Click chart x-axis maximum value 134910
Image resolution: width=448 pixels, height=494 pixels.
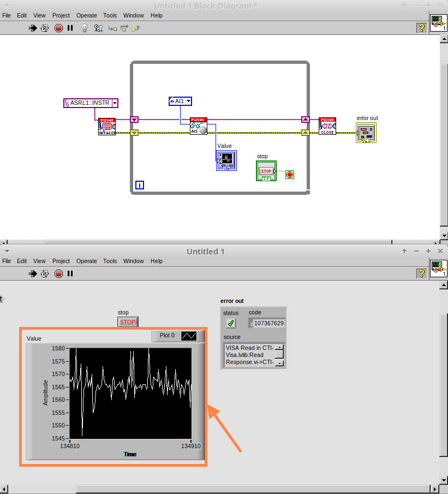point(191,446)
